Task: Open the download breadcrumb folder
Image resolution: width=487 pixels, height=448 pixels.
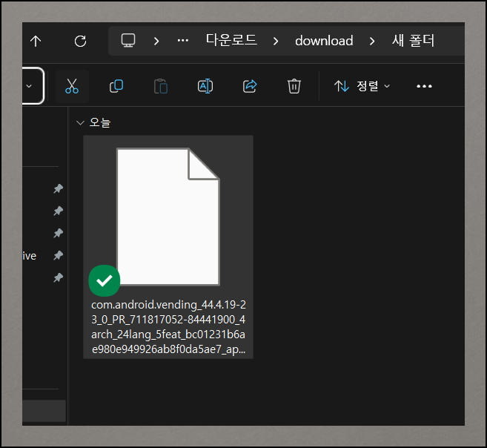Action: point(324,41)
